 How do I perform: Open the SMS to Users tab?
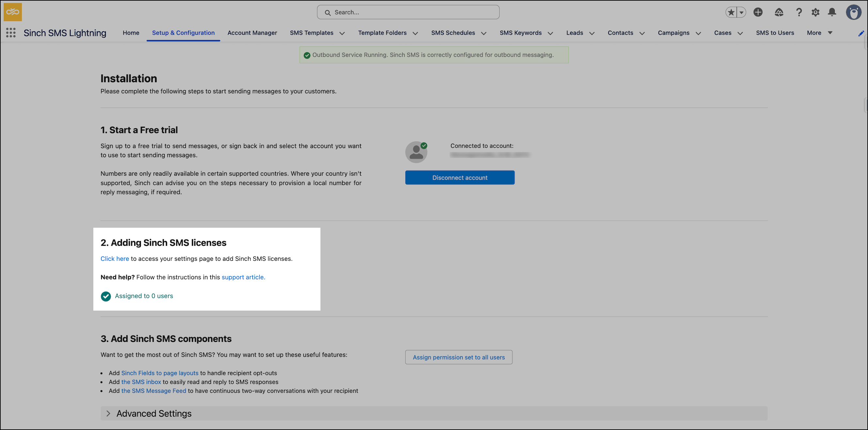tap(775, 33)
